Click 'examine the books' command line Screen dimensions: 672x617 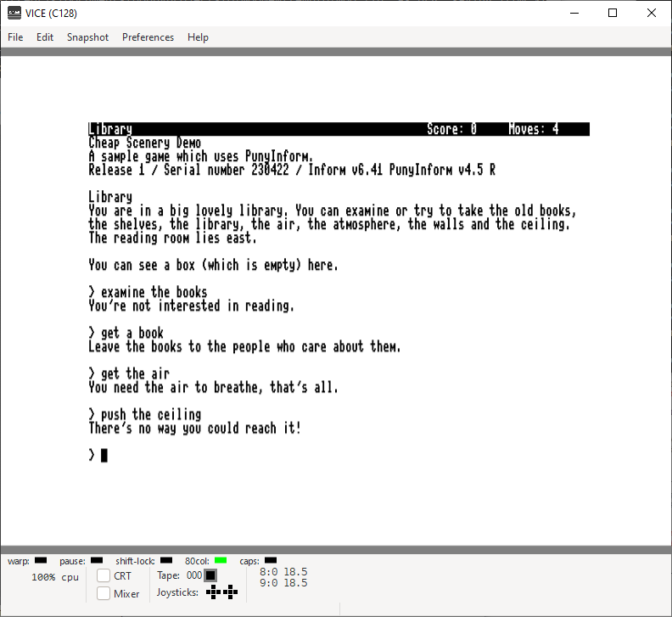point(148,292)
